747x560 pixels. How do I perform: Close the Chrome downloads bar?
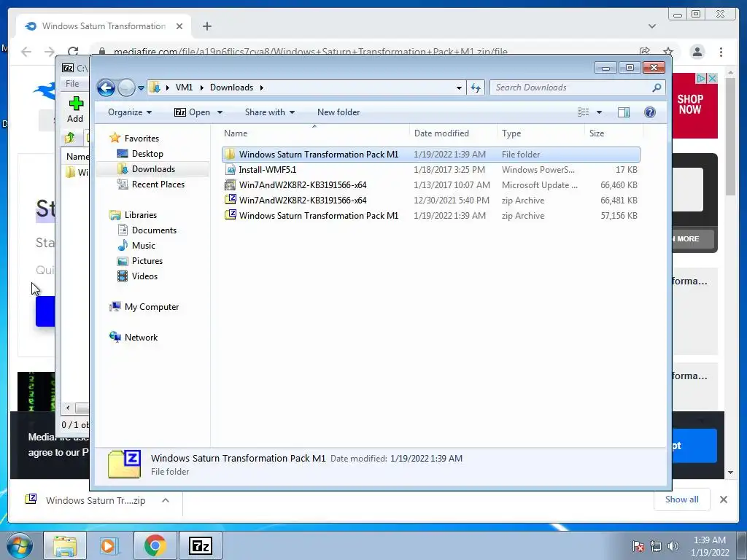pyautogui.click(x=723, y=499)
